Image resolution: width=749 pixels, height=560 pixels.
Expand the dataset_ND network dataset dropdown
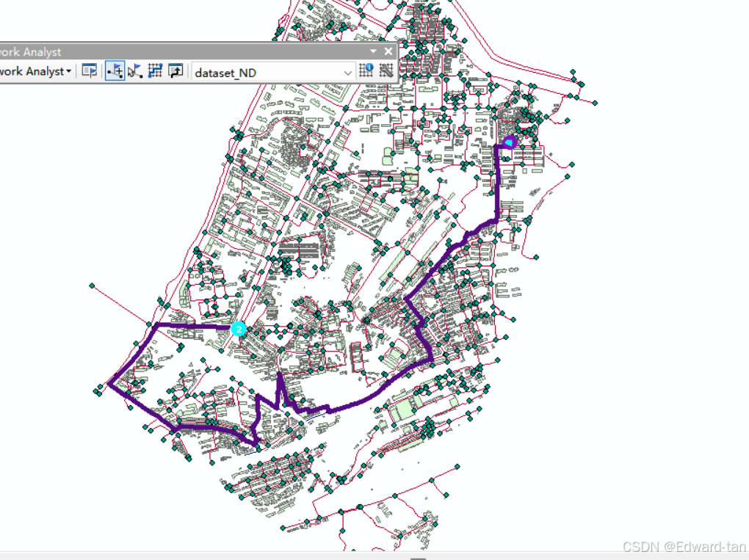[348, 73]
